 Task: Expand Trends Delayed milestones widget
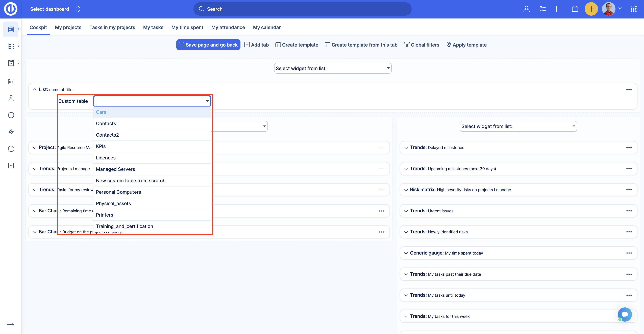click(406, 148)
